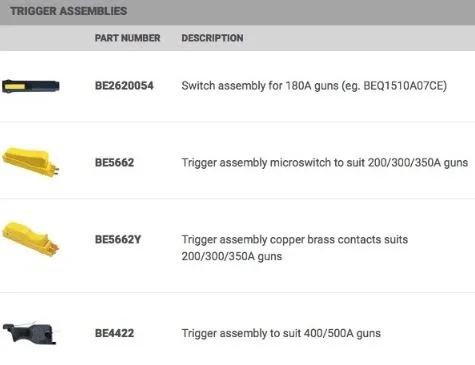
Task: Open part number BE5662Y
Action: [x=118, y=239]
